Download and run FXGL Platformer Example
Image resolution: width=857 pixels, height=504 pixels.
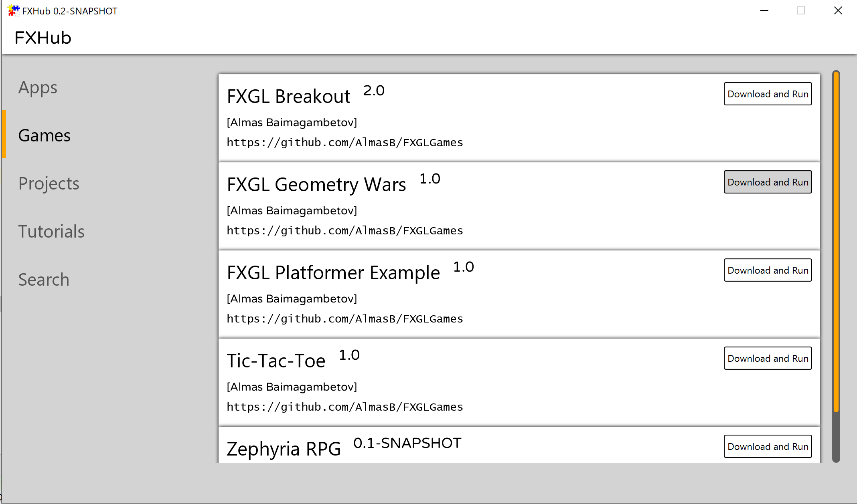tap(767, 270)
